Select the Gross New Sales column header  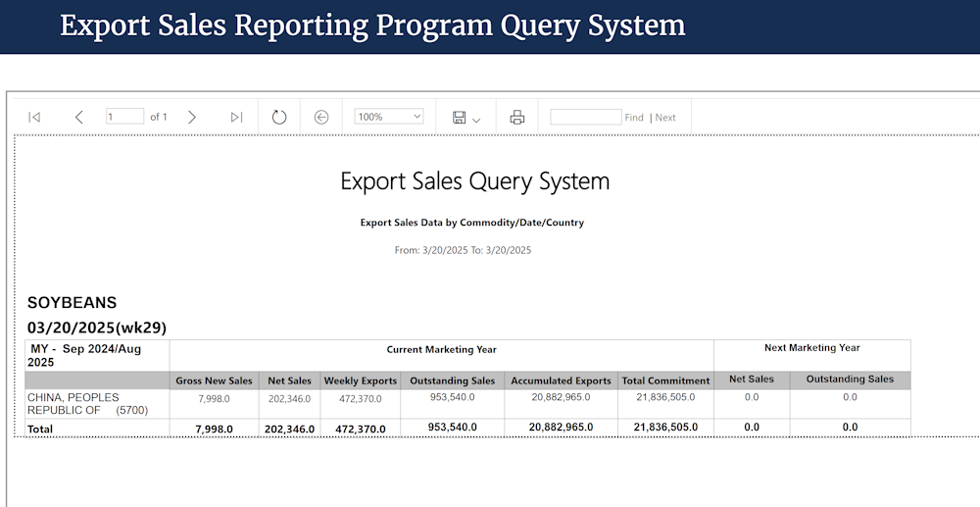click(x=214, y=380)
